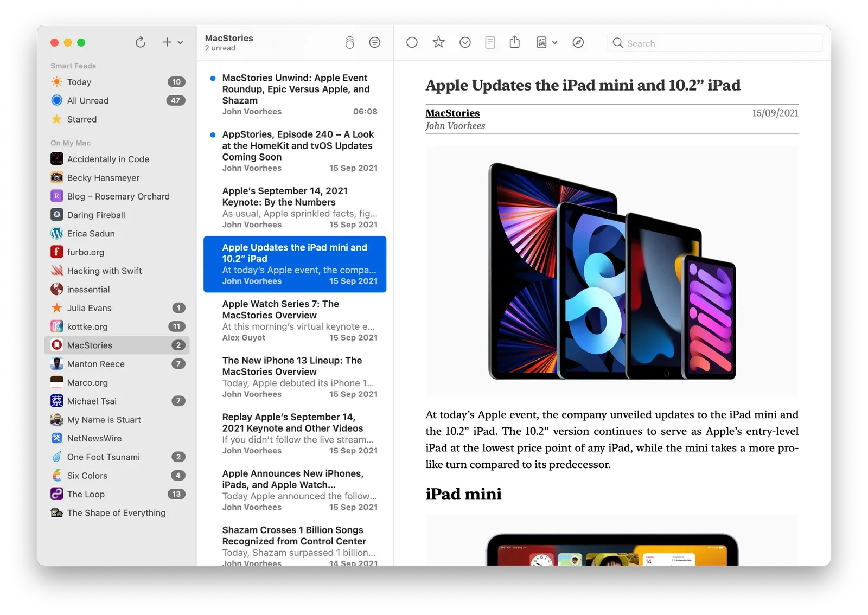Mark all MacStories articles as read
The image size is (868, 615).
pos(350,42)
